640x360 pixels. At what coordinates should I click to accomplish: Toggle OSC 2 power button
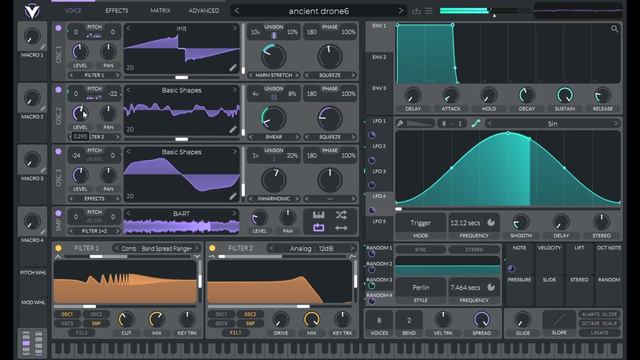[x=58, y=90]
